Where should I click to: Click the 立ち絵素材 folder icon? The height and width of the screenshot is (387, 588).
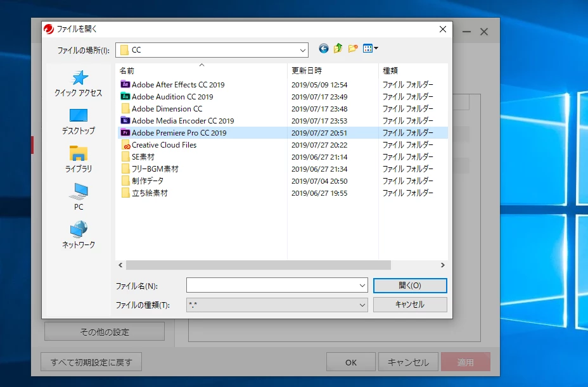click(125, 193)
